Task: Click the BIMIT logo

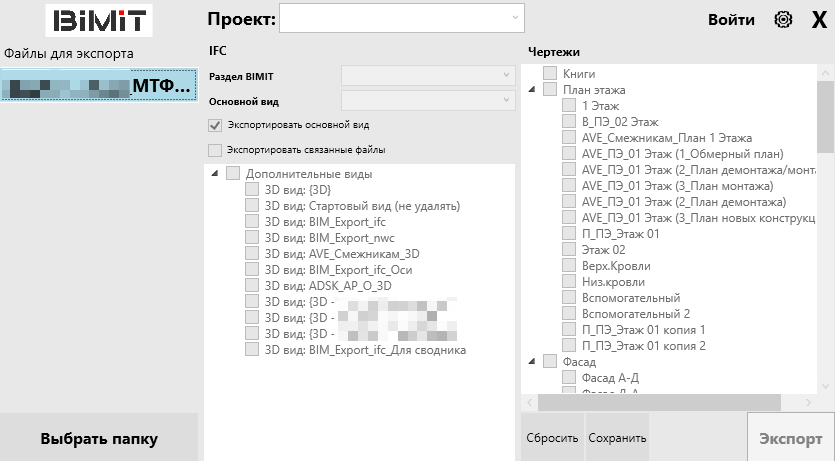Action: pos(100,20)
